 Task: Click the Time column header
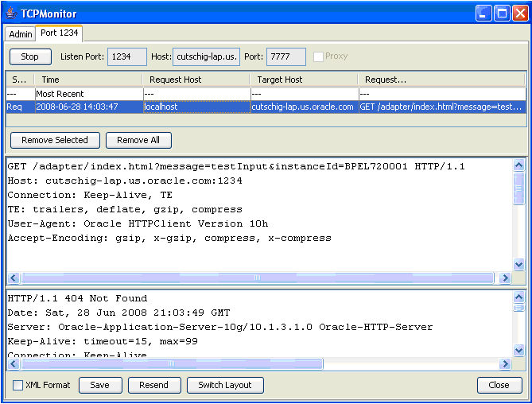tap(88, 80)
